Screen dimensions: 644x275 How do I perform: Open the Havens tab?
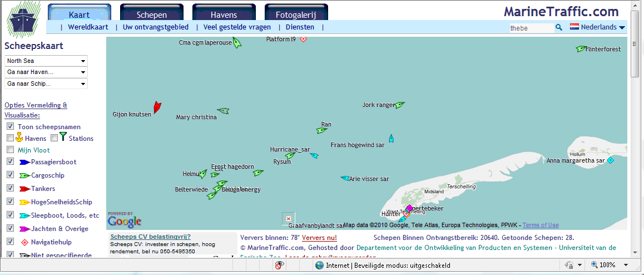click(224, 12)
